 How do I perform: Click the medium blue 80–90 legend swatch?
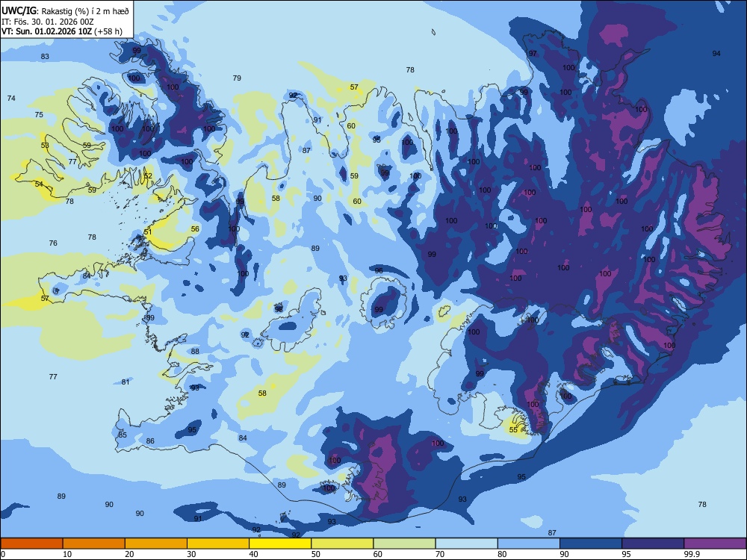(x=529, y=544)
